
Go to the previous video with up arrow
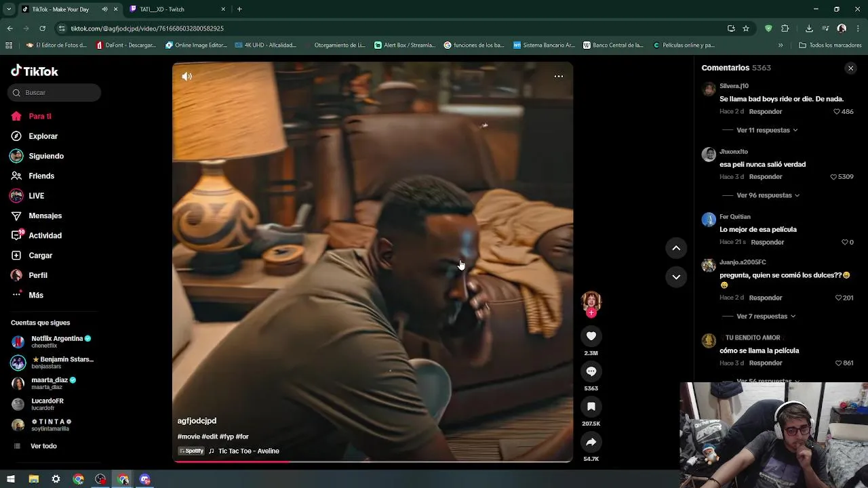click(676, 248)
